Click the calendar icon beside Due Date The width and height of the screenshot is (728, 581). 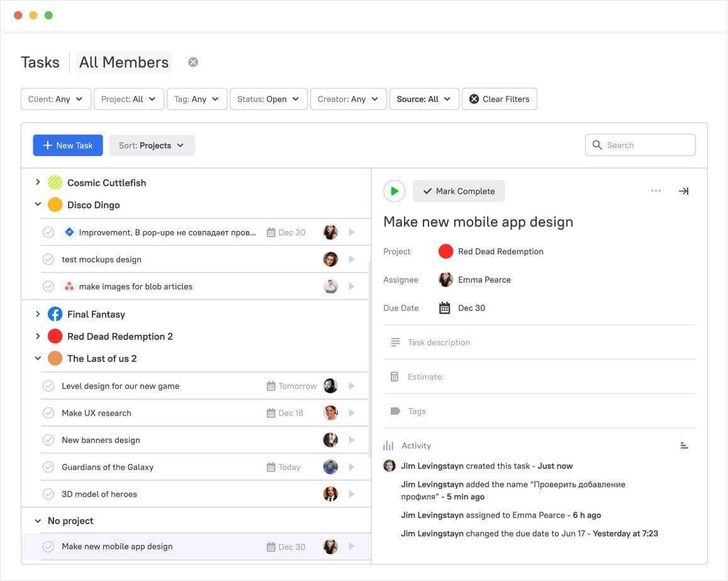[x=445, y=308]
